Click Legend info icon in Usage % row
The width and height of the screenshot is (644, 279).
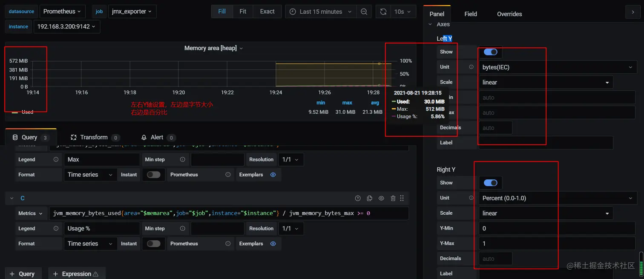(x=56, y=228)
